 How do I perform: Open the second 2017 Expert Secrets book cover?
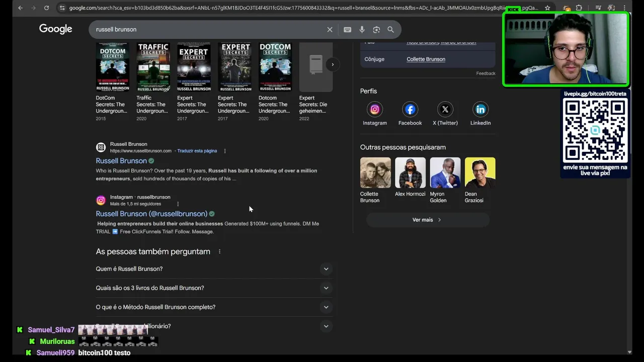(x=234, y=67)
